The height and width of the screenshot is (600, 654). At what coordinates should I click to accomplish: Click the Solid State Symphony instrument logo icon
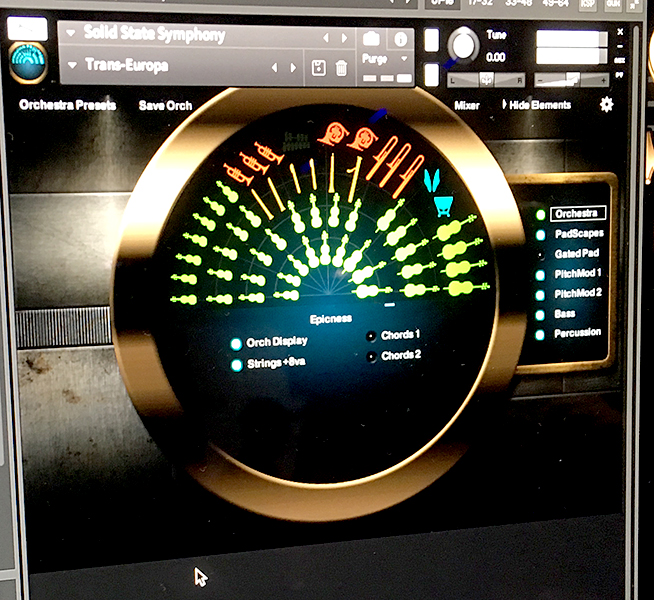tap(28, 61)
